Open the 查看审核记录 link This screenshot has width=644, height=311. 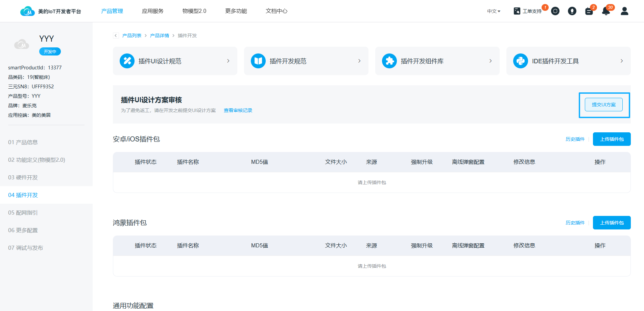coord(238,110)
